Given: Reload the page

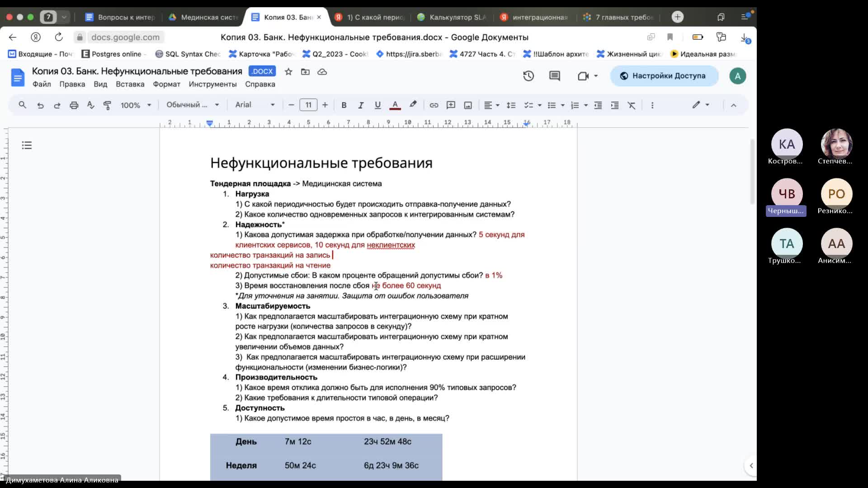Looking at the screenshot, I should tap(59, 37).
